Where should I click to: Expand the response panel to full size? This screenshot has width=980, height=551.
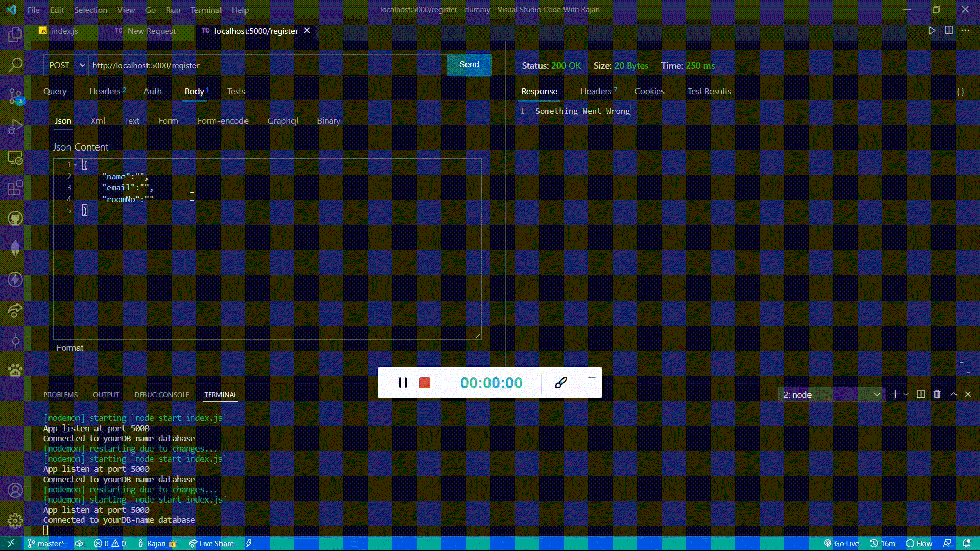[965, 367]
